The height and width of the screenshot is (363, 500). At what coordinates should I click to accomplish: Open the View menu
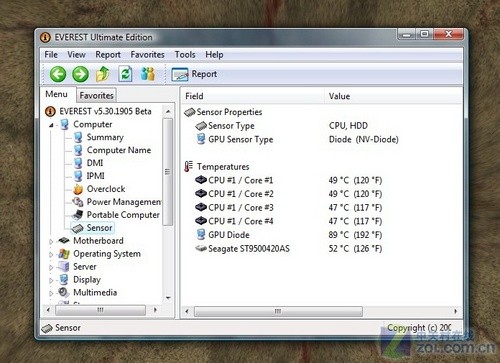point(76,54)
